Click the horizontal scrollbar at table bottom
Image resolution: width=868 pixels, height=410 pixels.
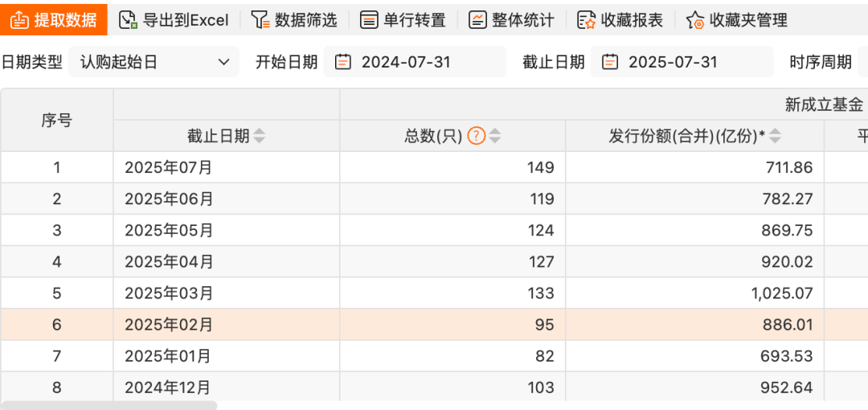pyautogui.click(x=108, y=405)
